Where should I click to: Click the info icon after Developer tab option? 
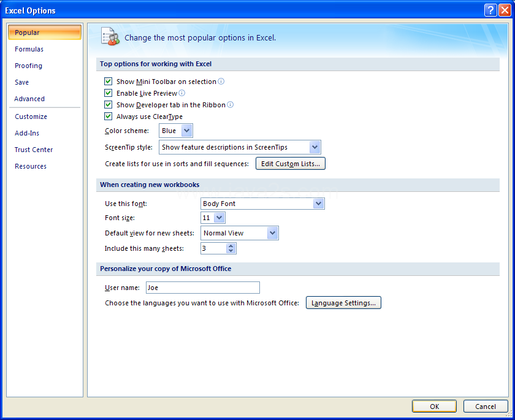coord(231,105)
